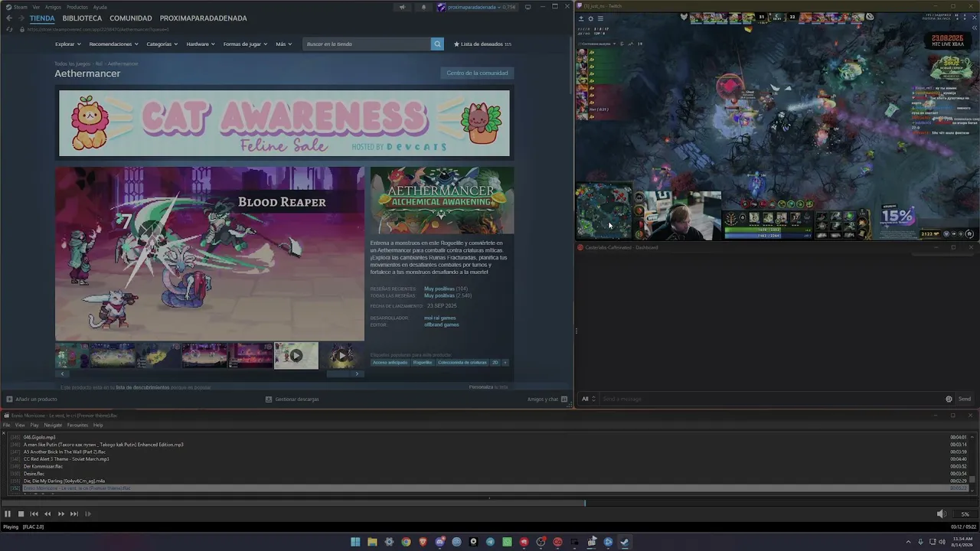The width and height of the screenshot is (980, 551).
Task: Click the plus icon next to store tags
Action: pyautogui.click(x=505, y=362)
